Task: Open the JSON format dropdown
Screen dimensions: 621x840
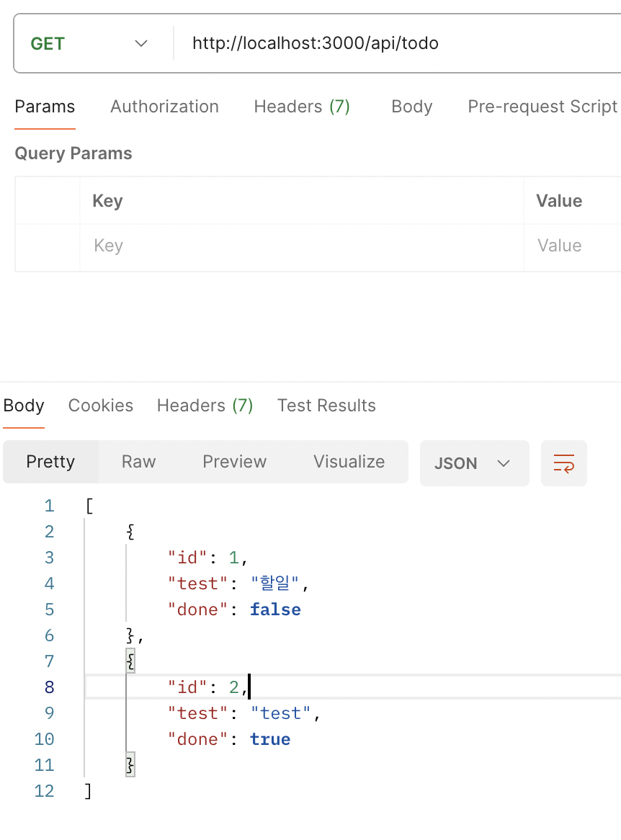Action: tap(474, 463)
